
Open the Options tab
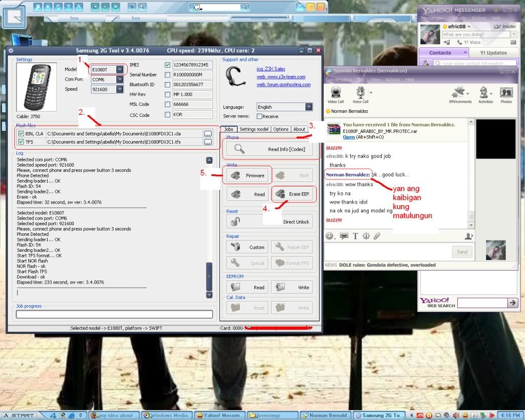[x=280, y=129]
